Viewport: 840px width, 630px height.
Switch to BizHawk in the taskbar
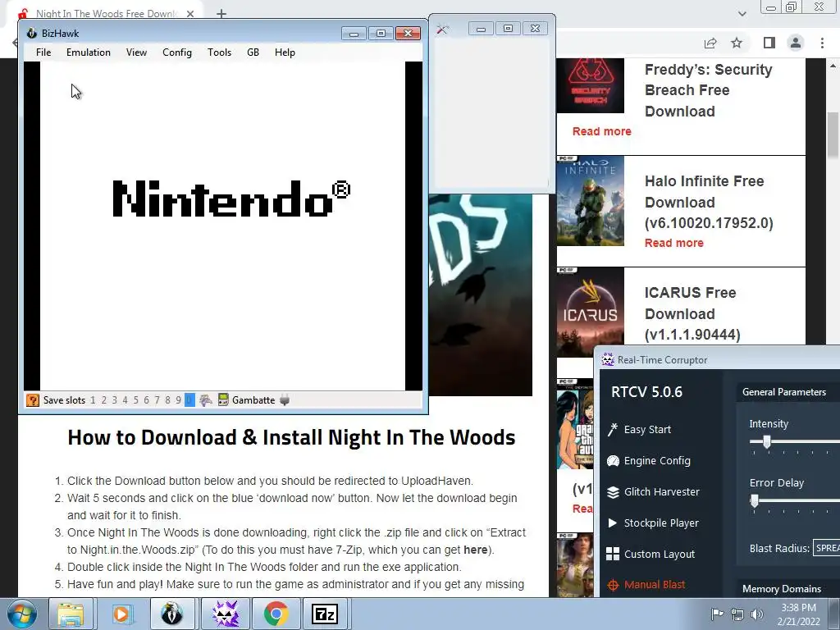(172, 614)
